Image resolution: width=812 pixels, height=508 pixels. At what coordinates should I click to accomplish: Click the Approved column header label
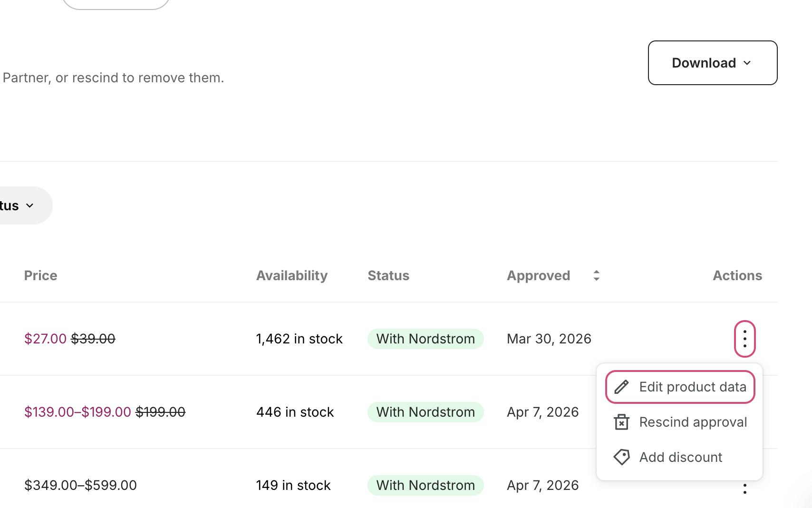[538, 275]
